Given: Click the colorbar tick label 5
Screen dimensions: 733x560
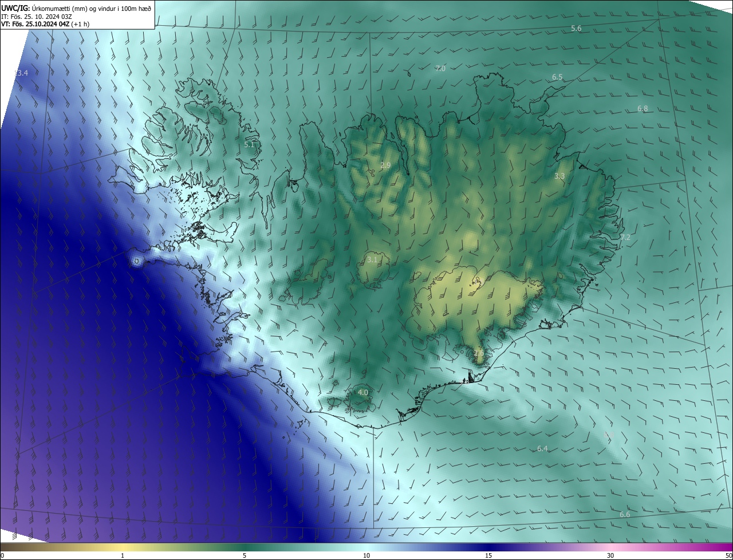Looking at the screenshot, I should point(245,556).
